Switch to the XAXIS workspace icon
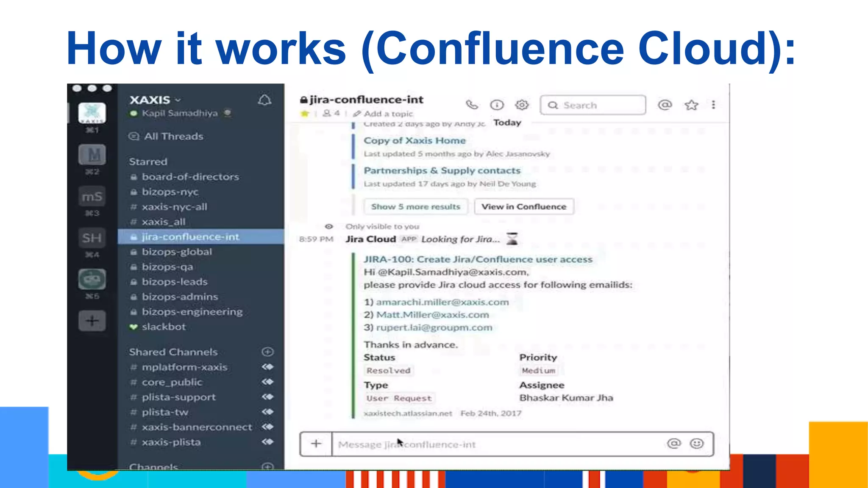 pos(92,113)
